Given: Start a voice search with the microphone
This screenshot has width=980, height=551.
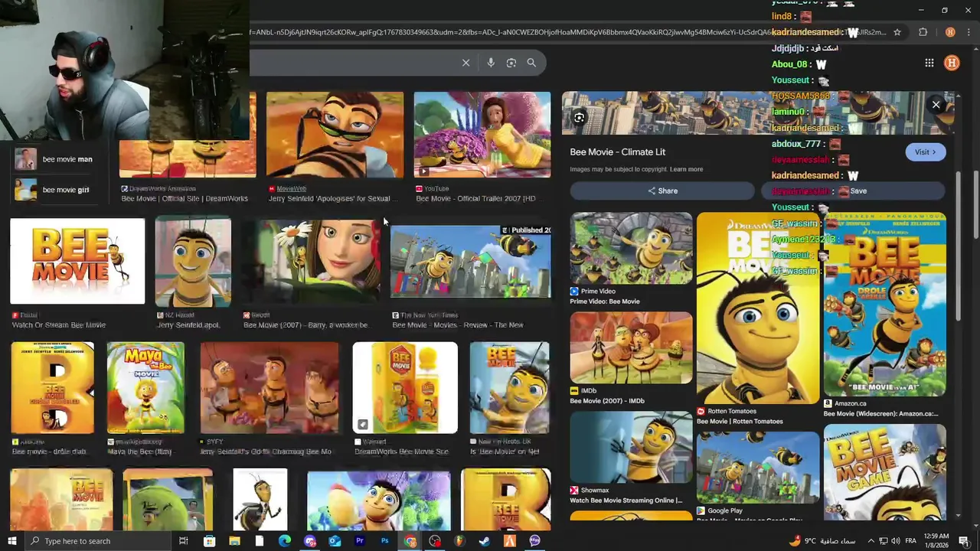Looking at the screenshot, I should 491,63.
